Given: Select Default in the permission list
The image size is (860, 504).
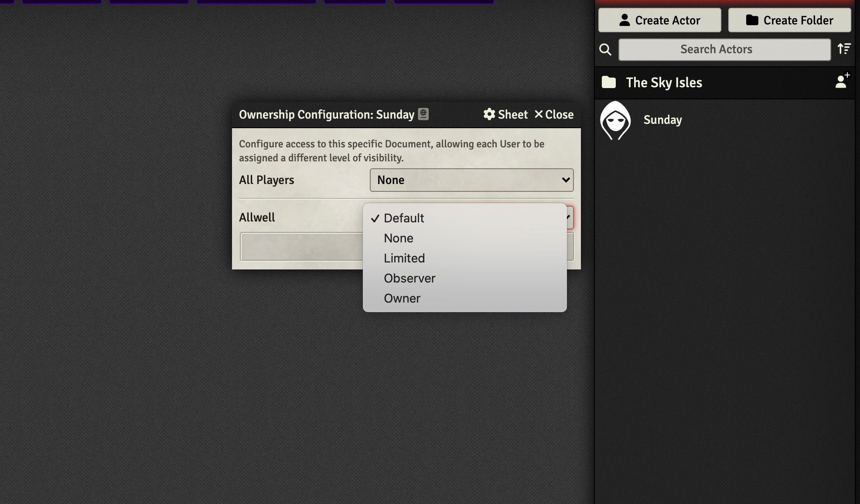Looking at the screenshot, I should point(404,218).
